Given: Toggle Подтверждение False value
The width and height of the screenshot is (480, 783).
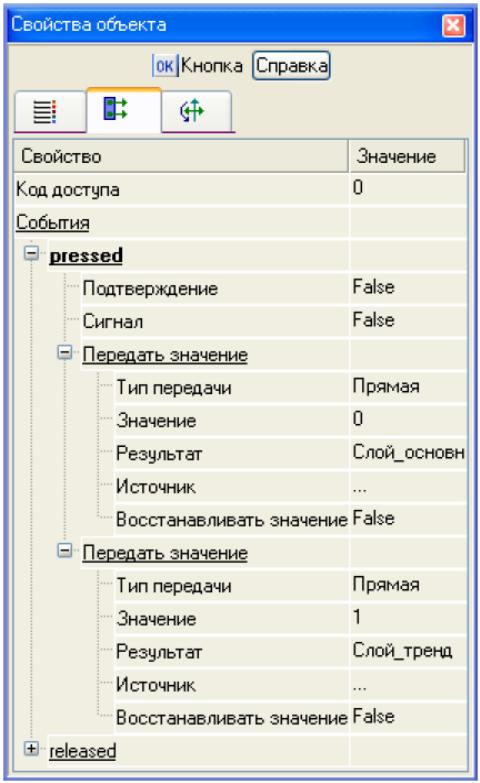Looking at the screenshot, I should 408,288.
